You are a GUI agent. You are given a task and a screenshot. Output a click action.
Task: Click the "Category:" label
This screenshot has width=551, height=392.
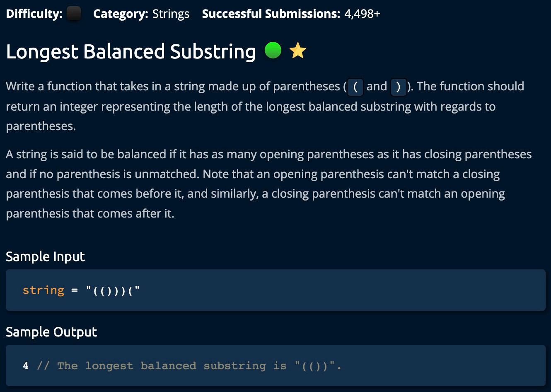pos(121,14)
